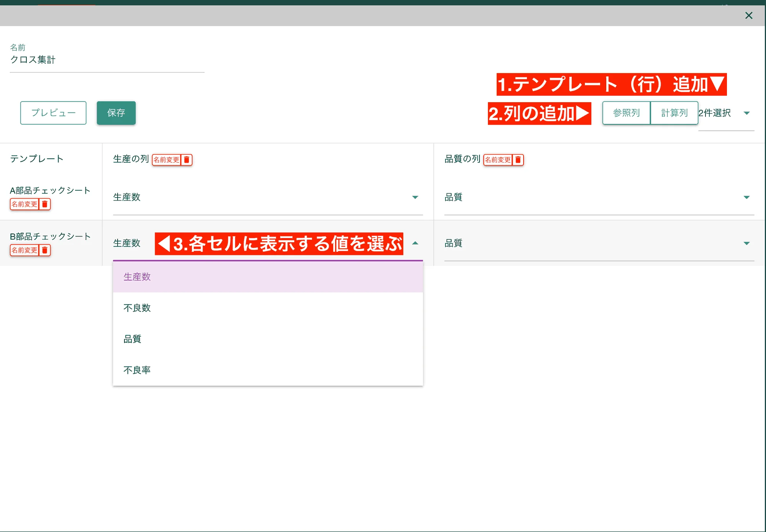
Task: Rename A部品チェックシート template
Action: tap(24, 204)
